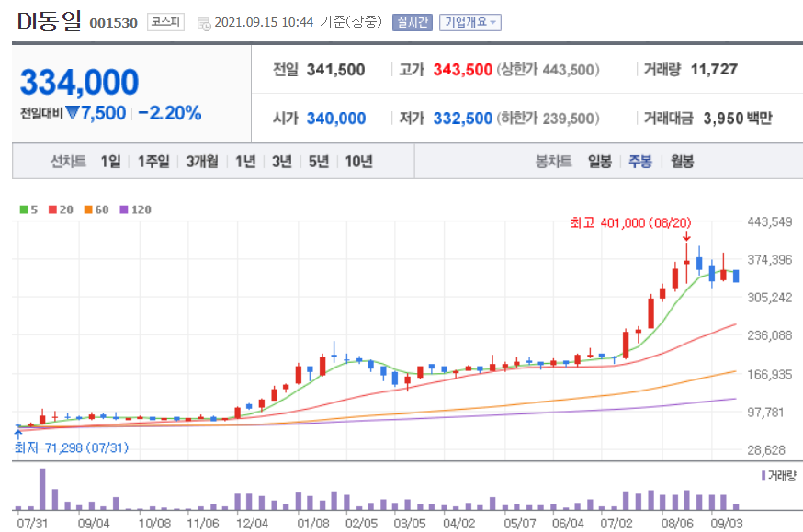Click the 선차트 label
The width and height of the screenshot is (803, 532).
[68, 162]
